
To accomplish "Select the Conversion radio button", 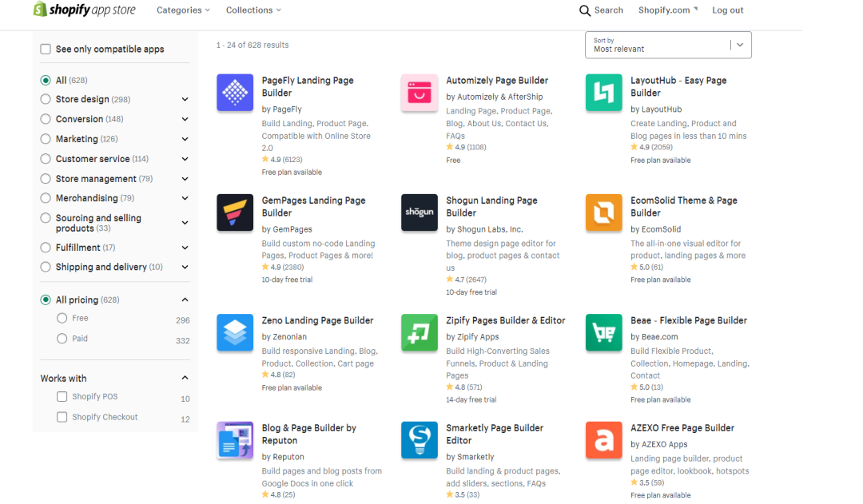I will tap(46, 119).
